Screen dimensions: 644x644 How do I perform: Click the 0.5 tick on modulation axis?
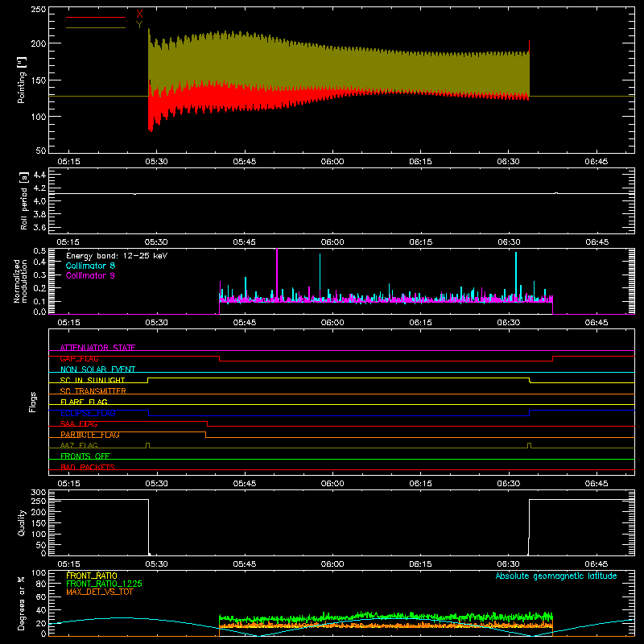click(39, 250)
